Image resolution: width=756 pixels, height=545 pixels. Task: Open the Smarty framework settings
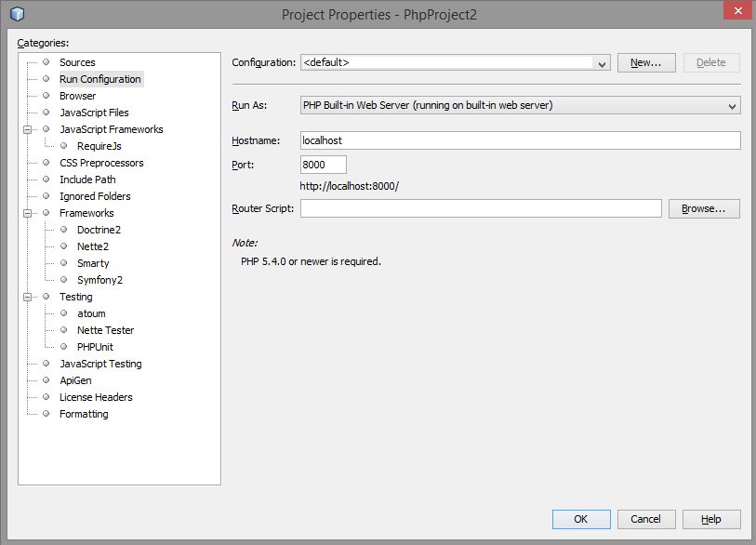93,263
